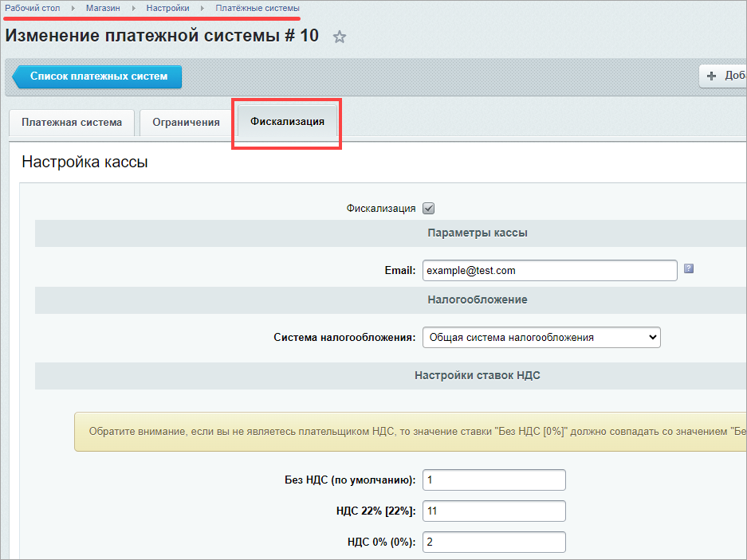Screen dimensions: 747x560
Task: Click the НДС 22% value field
Action: coord(493,511)
